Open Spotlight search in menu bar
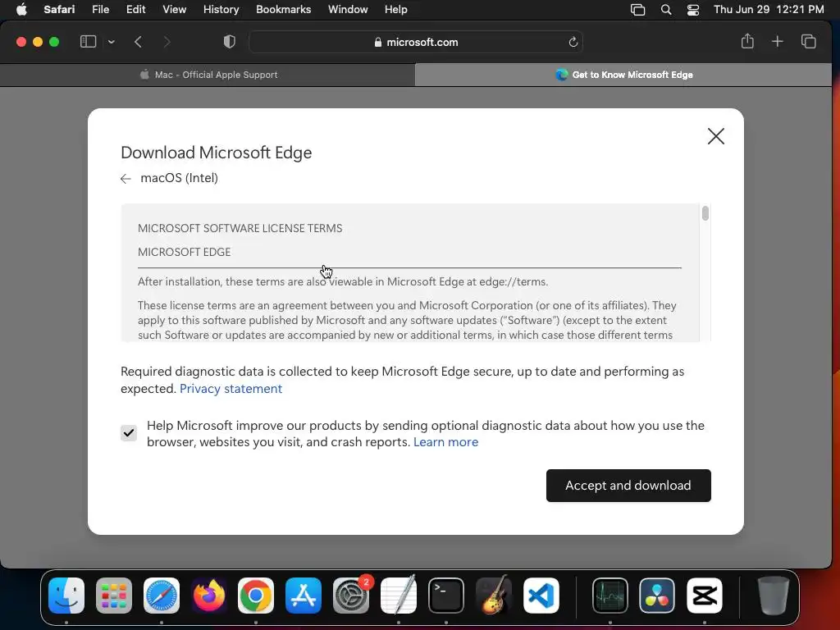The image size is (840, 630). point(666,10)
